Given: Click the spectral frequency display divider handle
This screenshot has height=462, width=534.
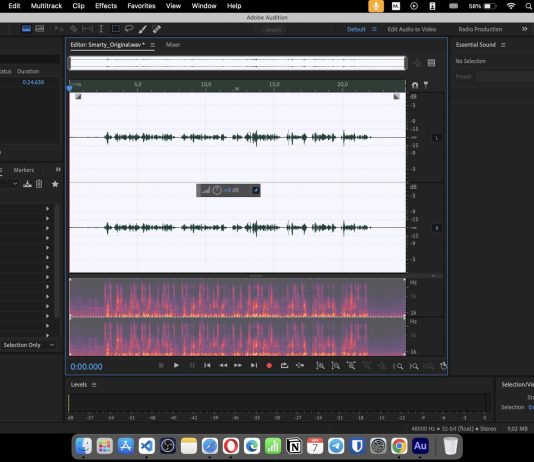Looking at the screenshot, I should point(256,275).
